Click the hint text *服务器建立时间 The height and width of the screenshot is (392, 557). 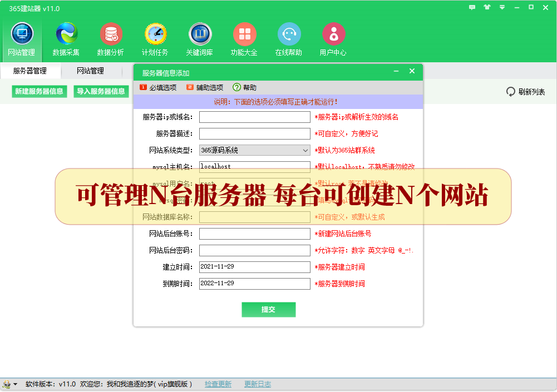[339, 267]
